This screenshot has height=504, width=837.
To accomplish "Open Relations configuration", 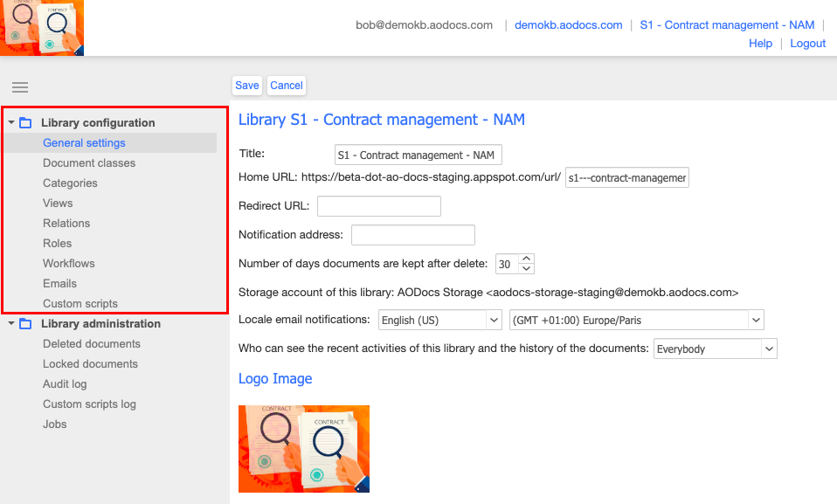I will 66,223.
